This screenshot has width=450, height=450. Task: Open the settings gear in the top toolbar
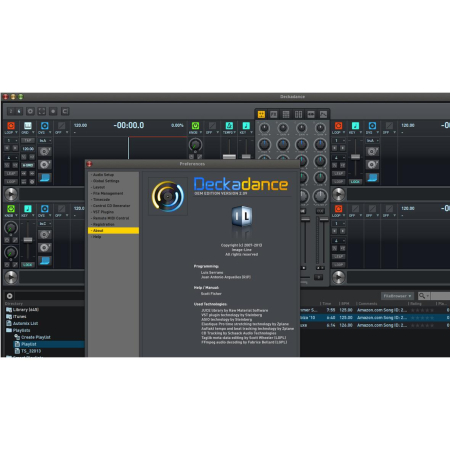[x=30, y=111]
